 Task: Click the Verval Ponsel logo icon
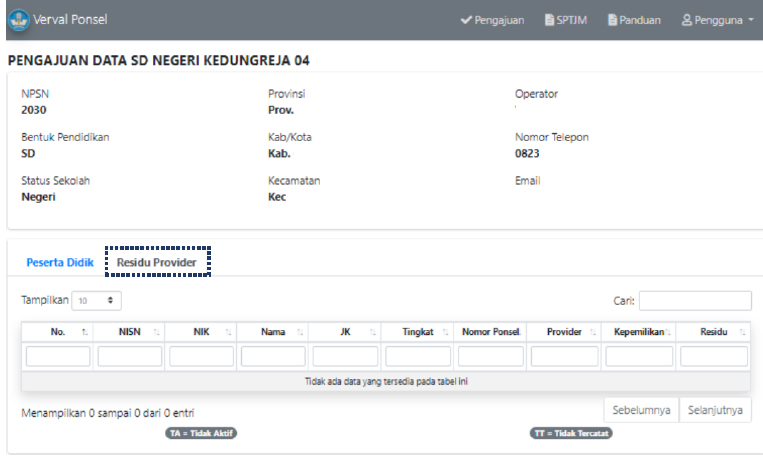click(x=19, y=20)
